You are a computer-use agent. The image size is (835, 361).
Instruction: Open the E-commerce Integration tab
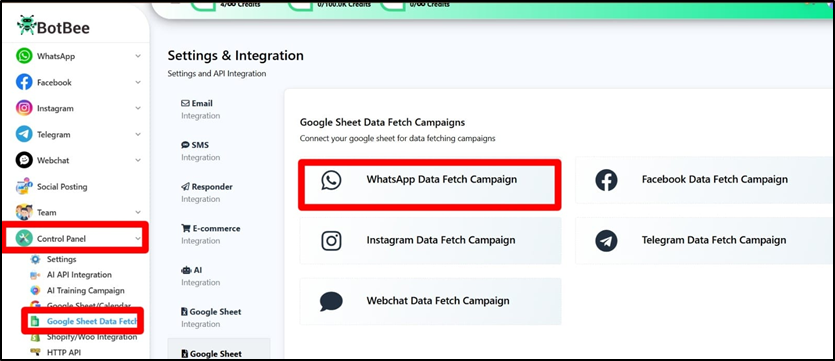211,234
